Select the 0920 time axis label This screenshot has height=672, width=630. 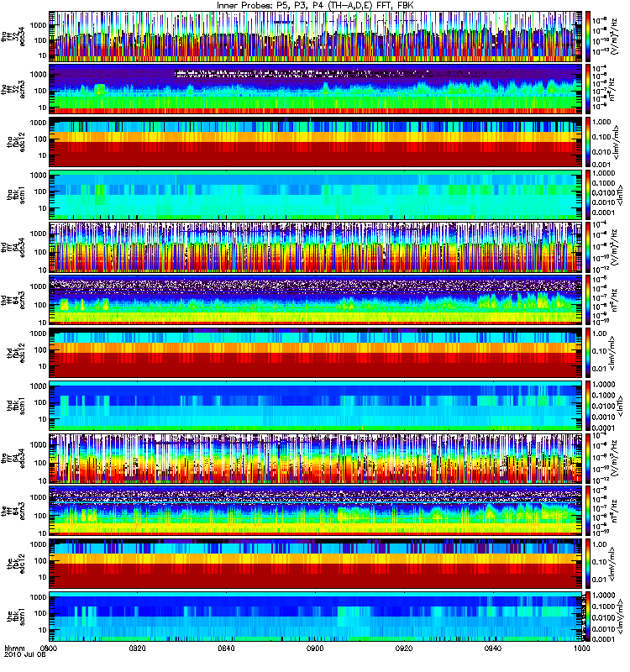(x=404, y=648)
